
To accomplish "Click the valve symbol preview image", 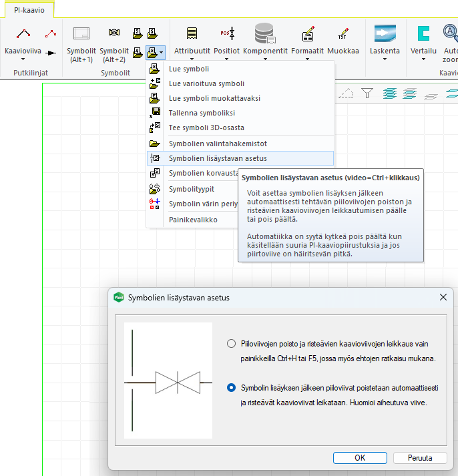I will 168,382.
